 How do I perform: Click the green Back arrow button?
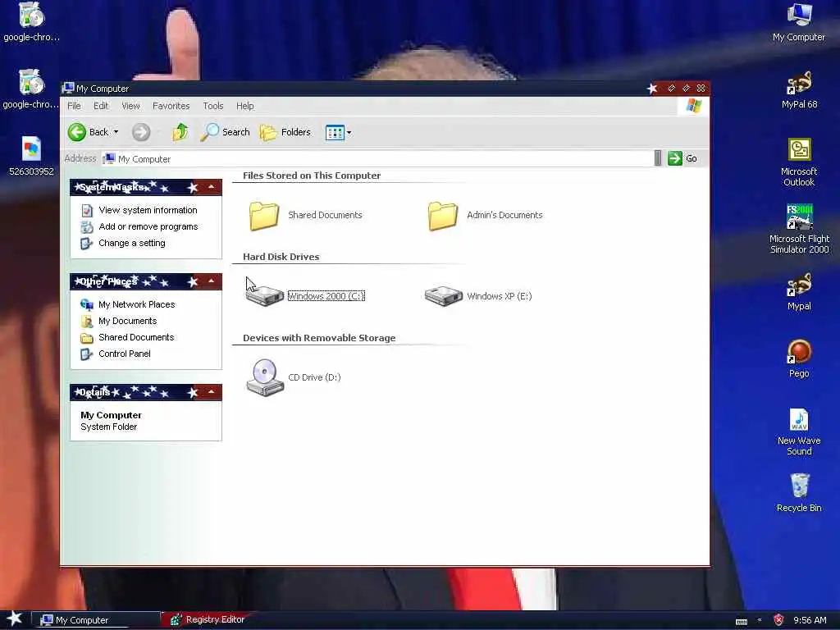[77, 132]
